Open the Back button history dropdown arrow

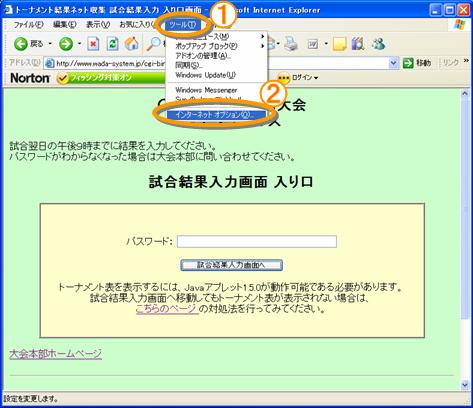(50, 44)
